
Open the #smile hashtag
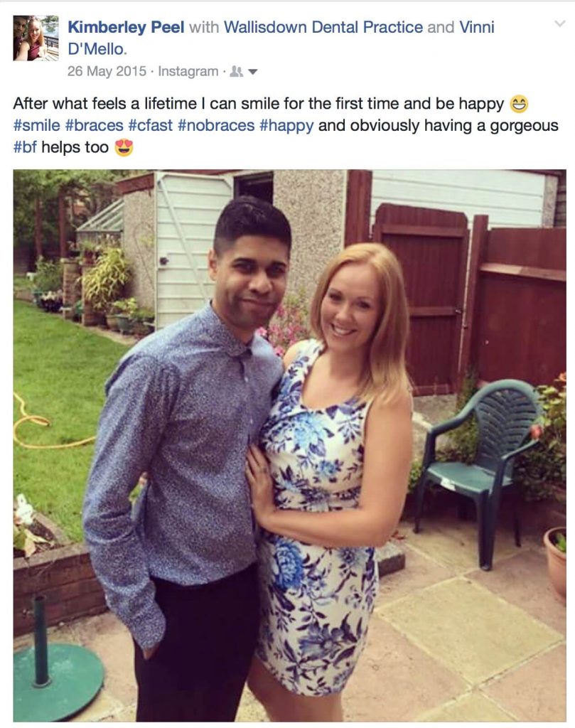pos(37,125)
